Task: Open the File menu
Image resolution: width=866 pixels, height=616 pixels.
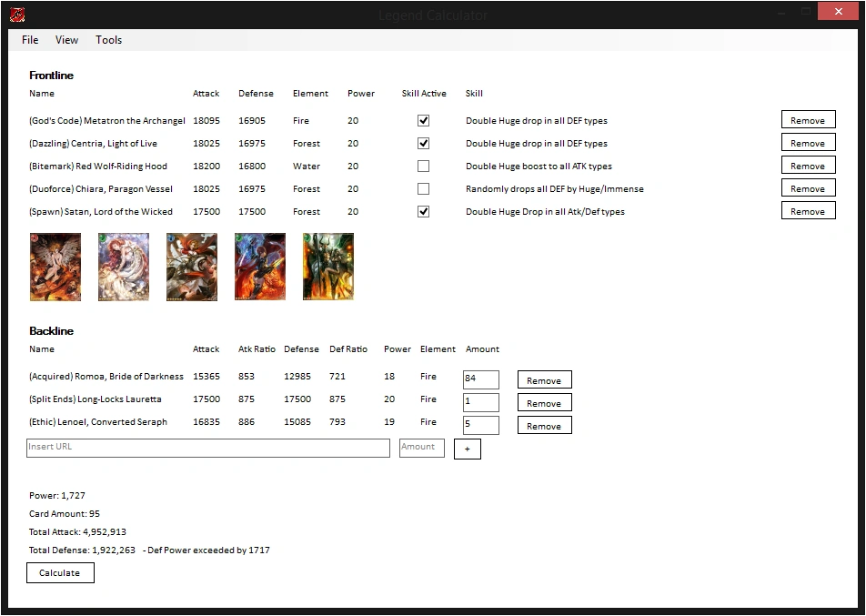Action: [29, 39]
